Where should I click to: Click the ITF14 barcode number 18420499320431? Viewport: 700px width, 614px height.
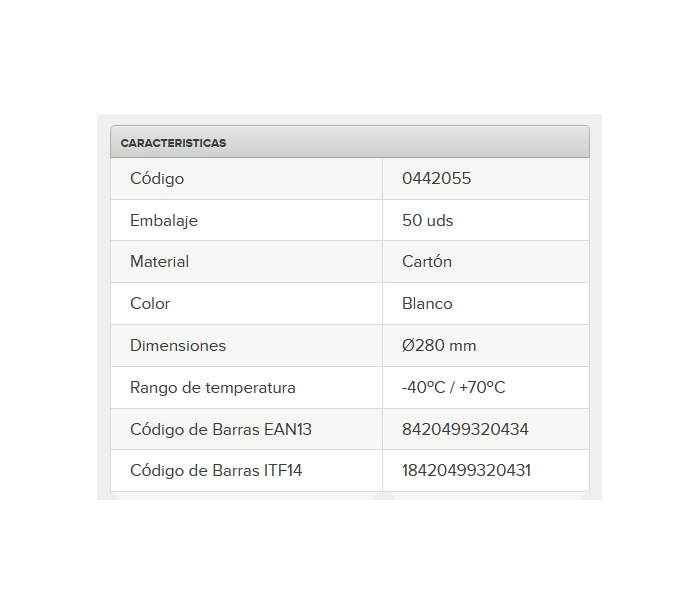click(x=466, y=471)
